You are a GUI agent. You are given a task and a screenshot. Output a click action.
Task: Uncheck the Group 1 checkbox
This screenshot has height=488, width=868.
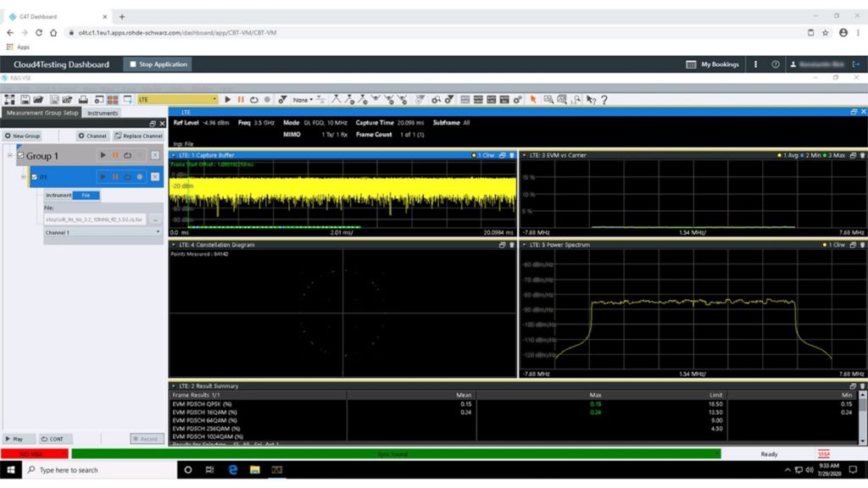click(x=21, y=156)
